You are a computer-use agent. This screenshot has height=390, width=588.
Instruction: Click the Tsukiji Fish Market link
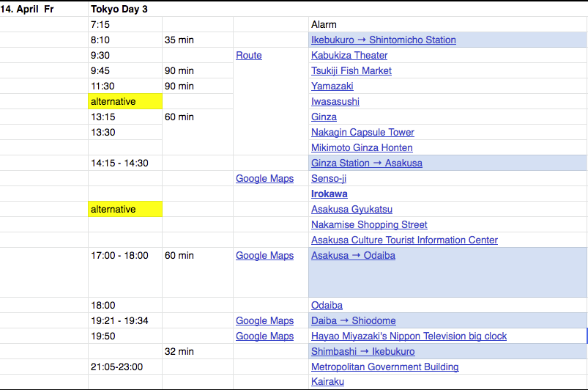click(x=351, y=71)
